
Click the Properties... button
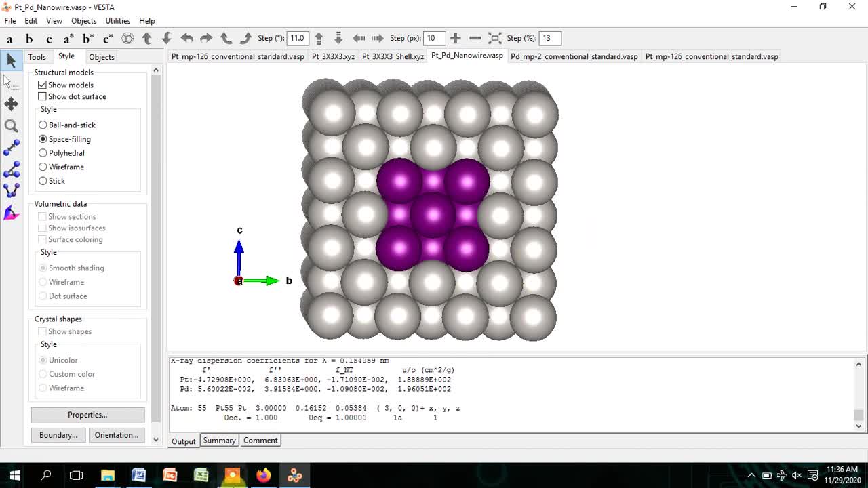87,415
